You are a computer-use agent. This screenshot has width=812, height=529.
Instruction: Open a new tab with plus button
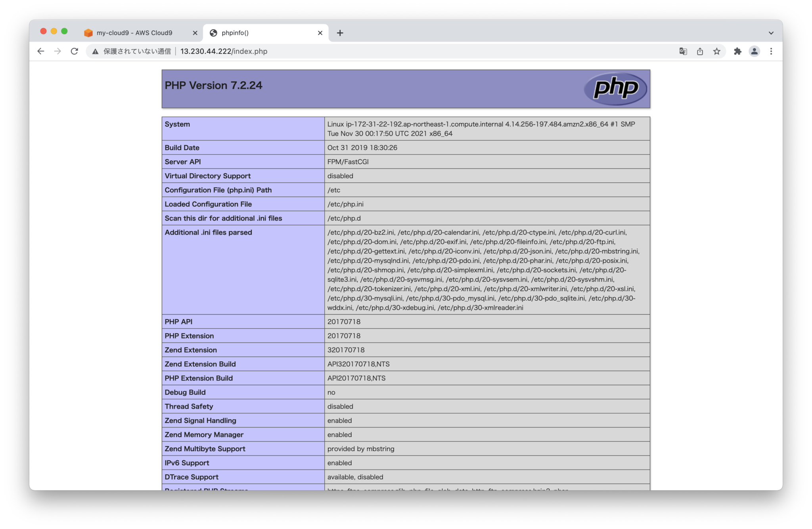pos(340,33)
